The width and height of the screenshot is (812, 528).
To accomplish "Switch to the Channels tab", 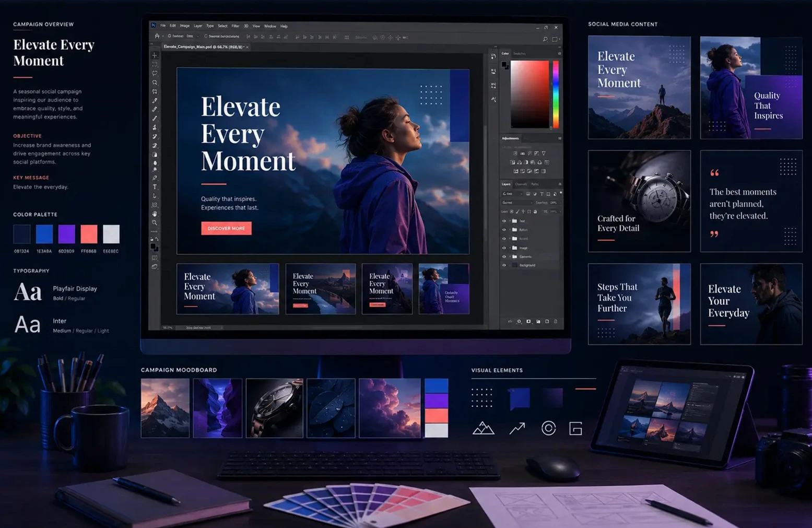I will click(x=521, y=184).
